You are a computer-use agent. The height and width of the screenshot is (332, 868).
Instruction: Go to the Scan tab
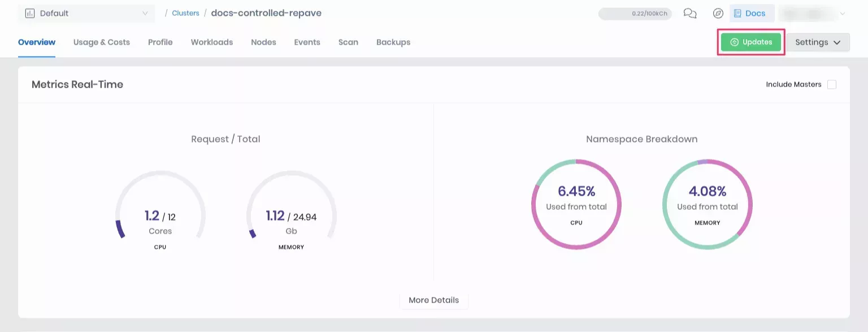tap(348, 42)
